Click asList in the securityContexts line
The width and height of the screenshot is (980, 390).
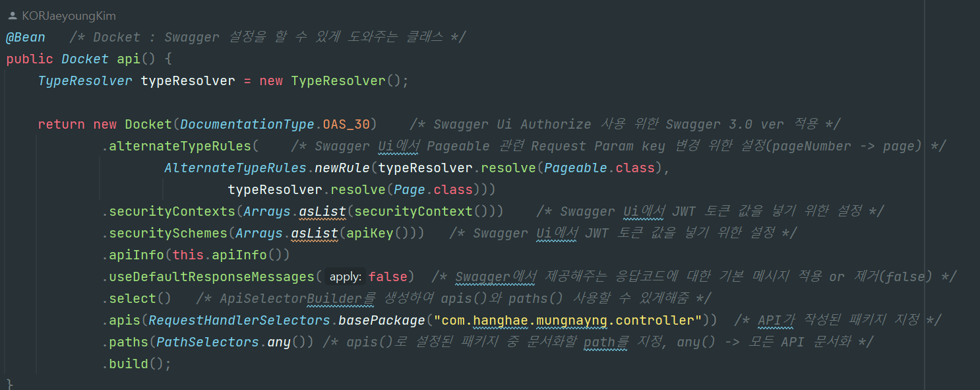[322, 211]
